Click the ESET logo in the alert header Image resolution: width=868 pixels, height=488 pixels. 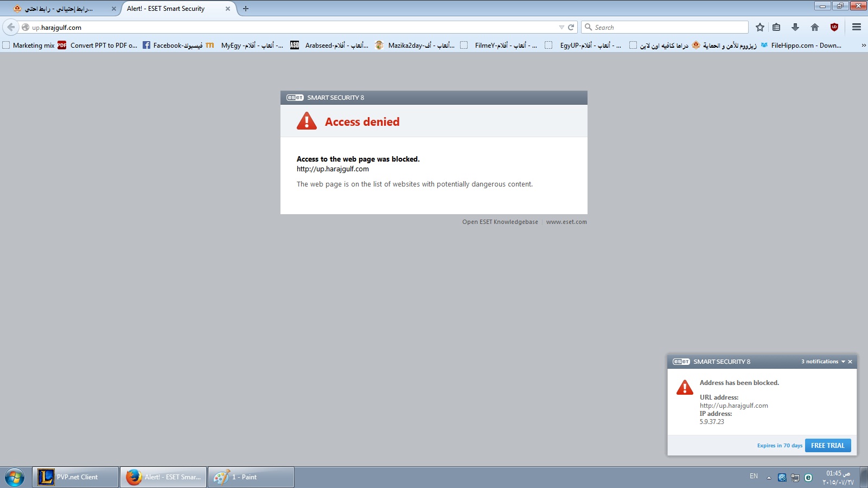tap(295, 98)
